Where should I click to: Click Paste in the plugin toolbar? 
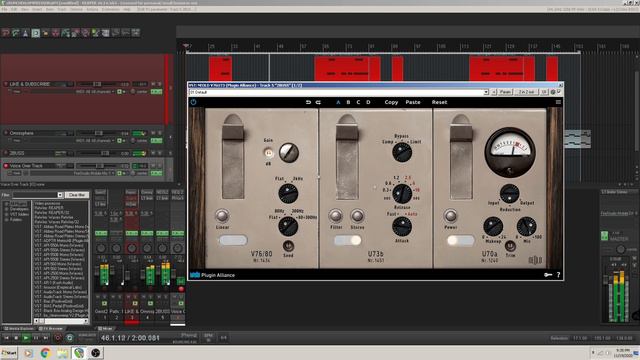click(x=413, y=102)
